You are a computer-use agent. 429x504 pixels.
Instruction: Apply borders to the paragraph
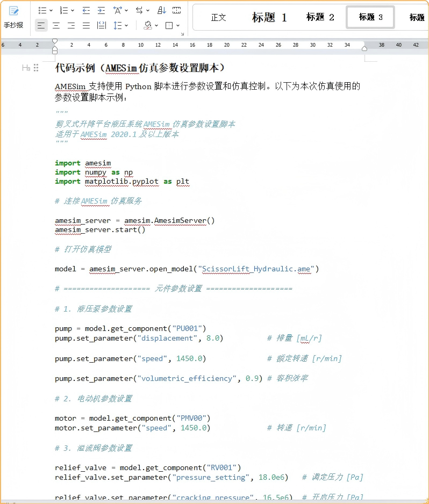pyautogui.click(x=169, y=25)
